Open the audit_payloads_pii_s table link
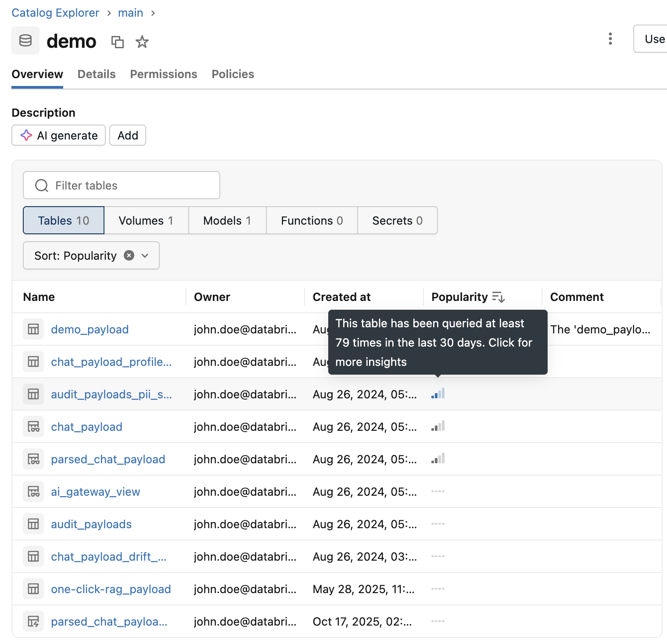667x644 pixels. 111,394
